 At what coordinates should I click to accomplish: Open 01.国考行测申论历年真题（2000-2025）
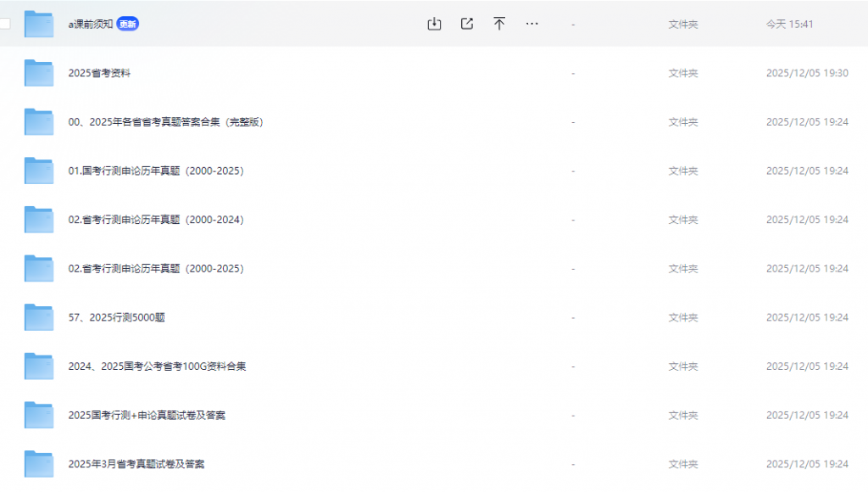coord(156,171)
